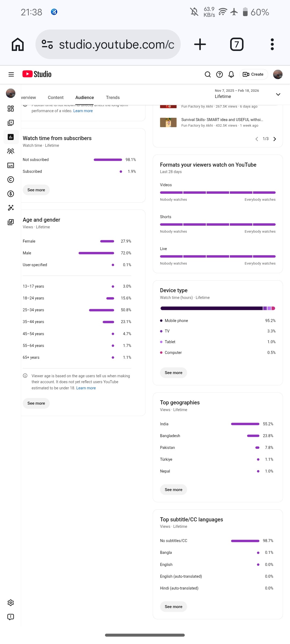The height and width of the screenshot is (644, 290).
Task: Open the Community people icon in sidebar
Action: coord(11,151)
